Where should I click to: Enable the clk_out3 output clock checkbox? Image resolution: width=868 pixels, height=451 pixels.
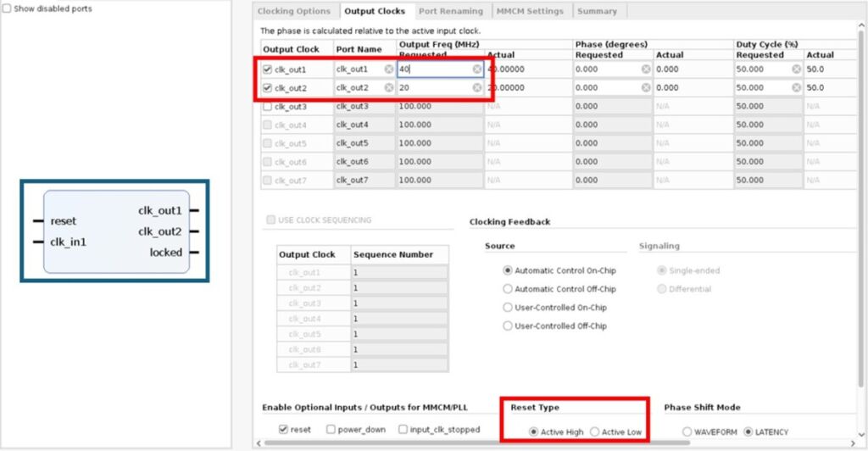268,106
